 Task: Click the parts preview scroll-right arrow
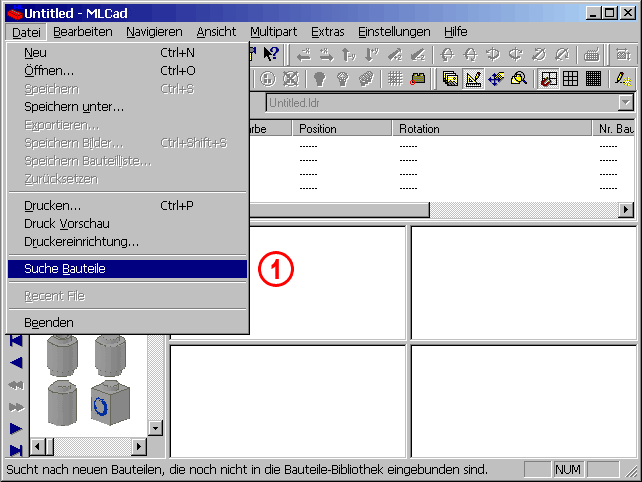pos(139,446)
